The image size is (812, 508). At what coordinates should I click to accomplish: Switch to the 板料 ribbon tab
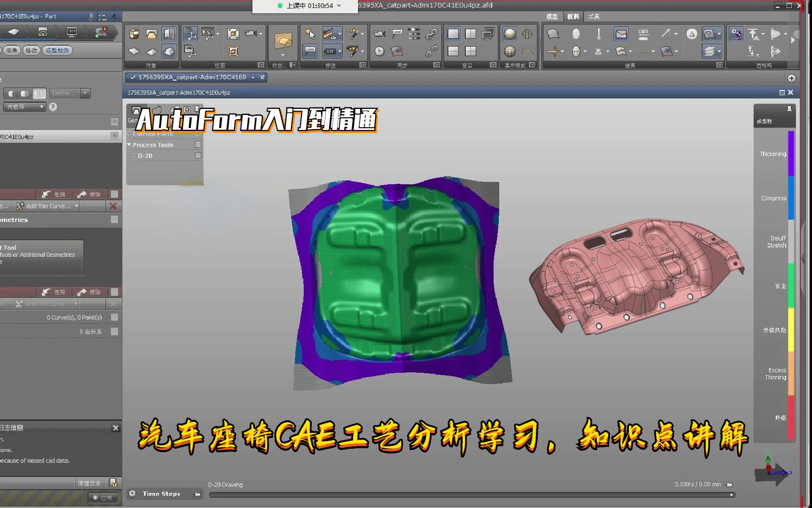click(573, 16)
